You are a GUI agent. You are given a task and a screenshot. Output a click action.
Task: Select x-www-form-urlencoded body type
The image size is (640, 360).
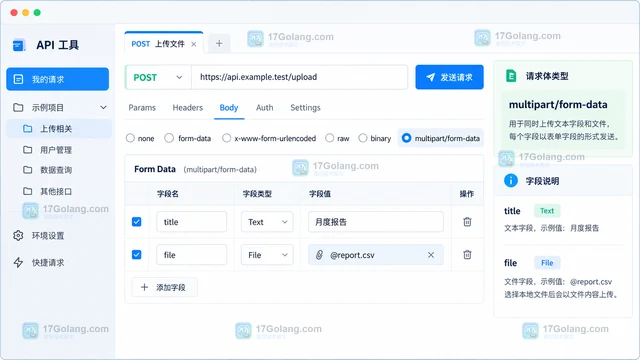pos(227,138)
